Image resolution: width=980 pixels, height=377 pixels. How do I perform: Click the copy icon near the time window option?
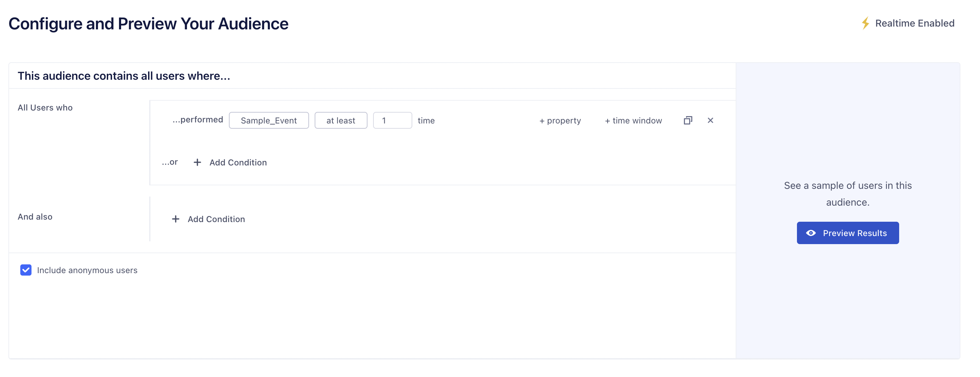point(688,120)
